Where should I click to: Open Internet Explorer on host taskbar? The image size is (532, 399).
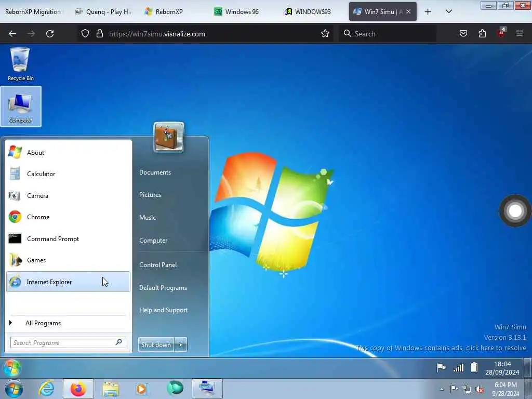click(46, 389)
